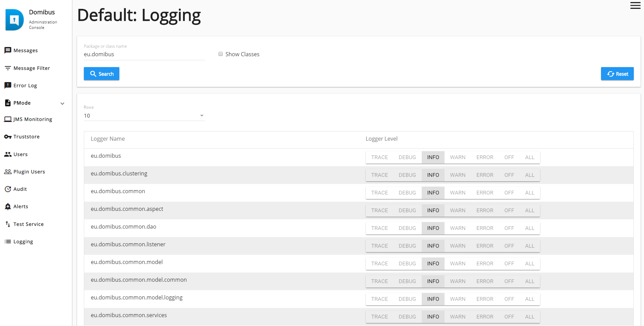Screen dimensions: 644x326
Task: Set eu.domibus logger to TRACE
Action: tap(379, 157)
